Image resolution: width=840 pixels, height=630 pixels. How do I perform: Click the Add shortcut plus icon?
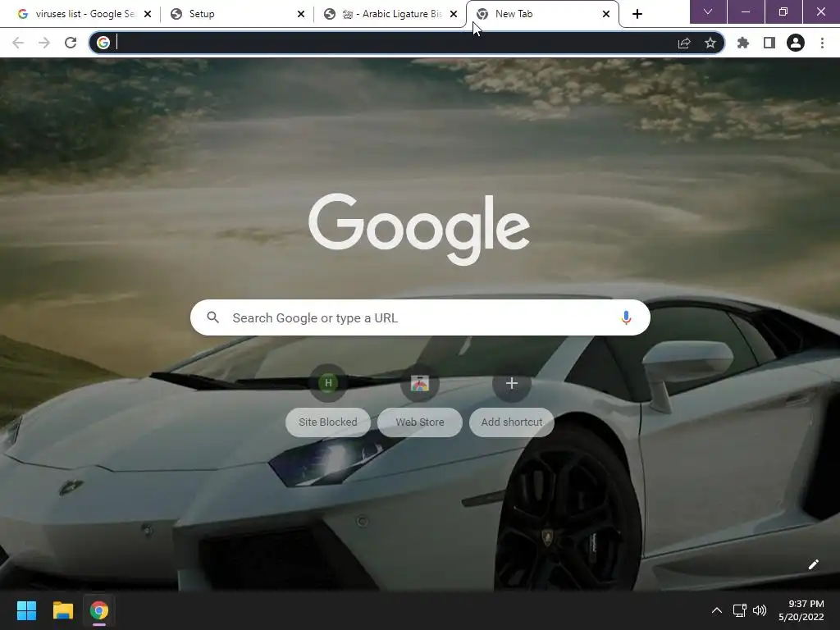point(512,383)
